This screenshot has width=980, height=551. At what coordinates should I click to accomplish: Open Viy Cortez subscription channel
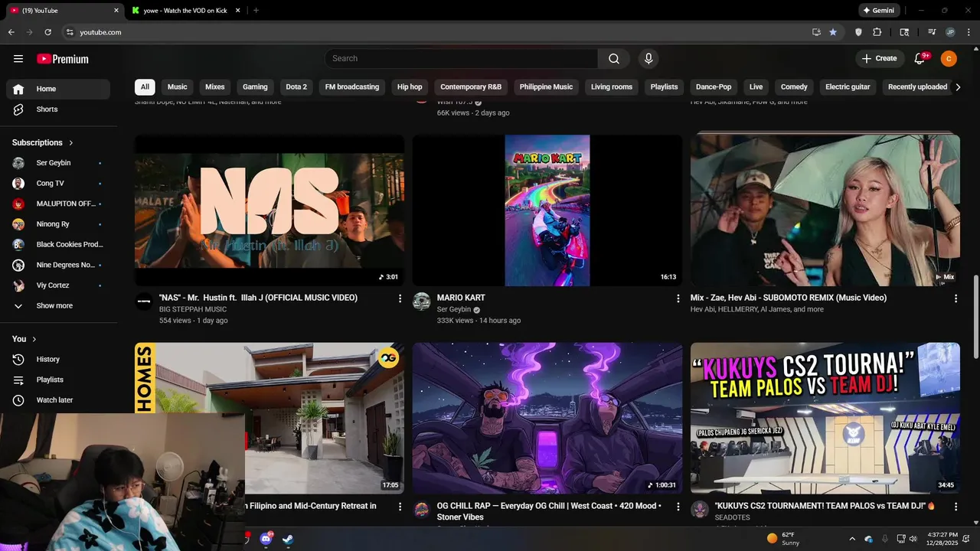coord(58,285)
